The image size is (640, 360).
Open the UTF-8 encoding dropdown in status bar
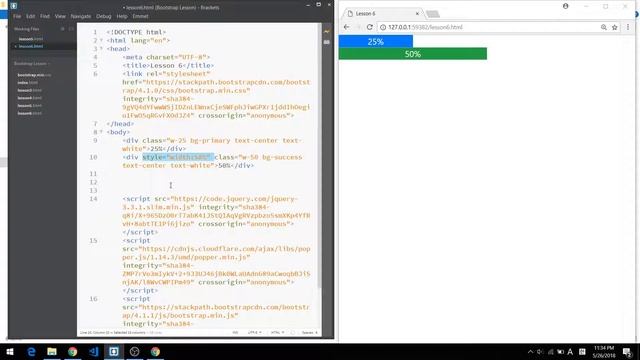(255, 333)
